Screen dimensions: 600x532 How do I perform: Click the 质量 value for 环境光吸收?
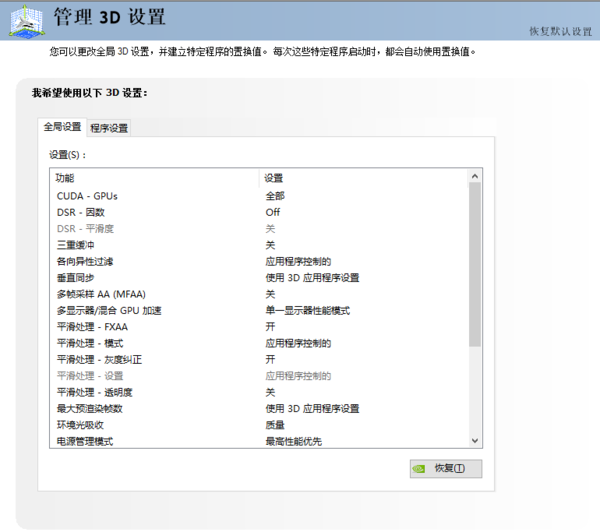(275, 425)
